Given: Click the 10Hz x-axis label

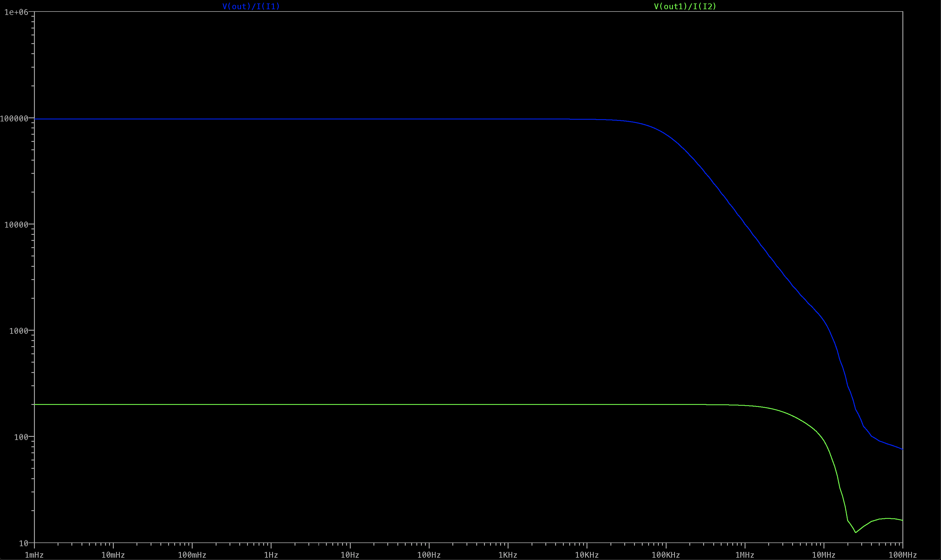Looking at the screenshot, I should coord(350,555).
